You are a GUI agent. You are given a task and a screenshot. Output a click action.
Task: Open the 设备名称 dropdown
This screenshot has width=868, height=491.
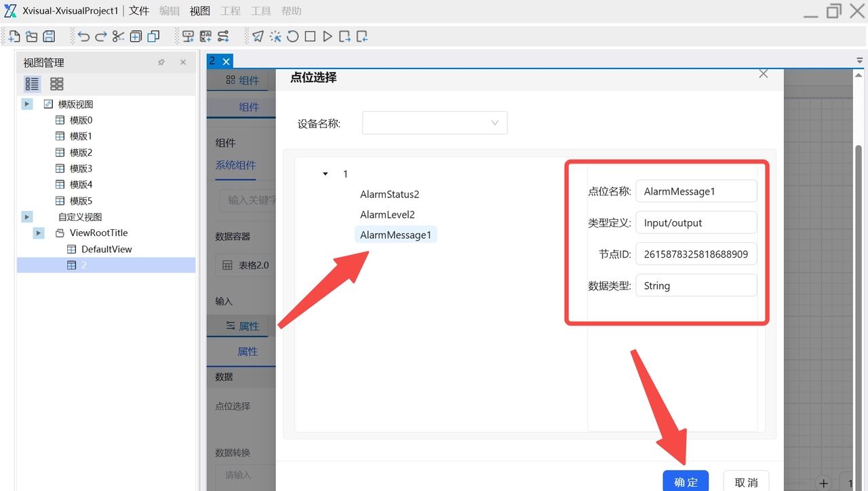coord(435,123)
